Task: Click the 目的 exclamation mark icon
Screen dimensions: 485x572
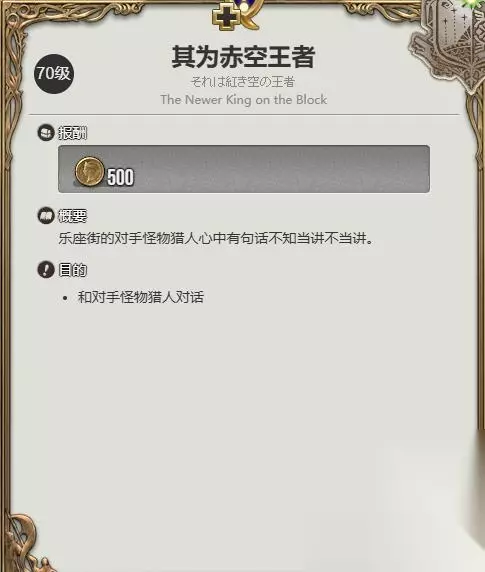Action: [x=46, y=270]
